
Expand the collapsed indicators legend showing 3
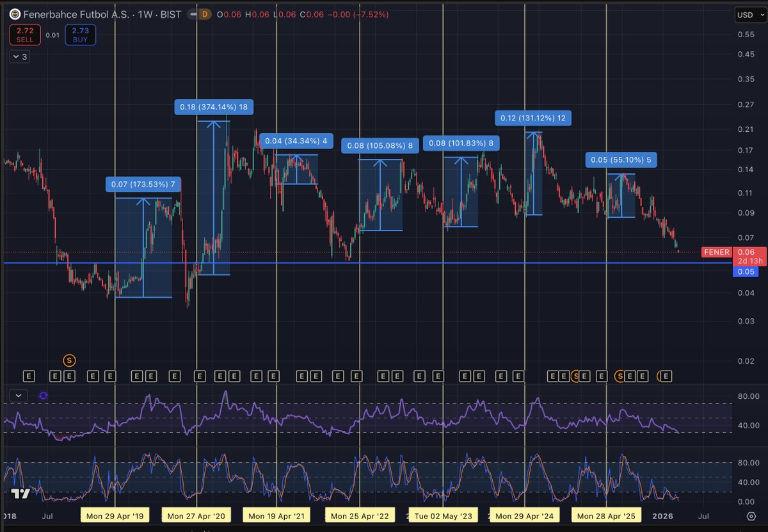20,56
